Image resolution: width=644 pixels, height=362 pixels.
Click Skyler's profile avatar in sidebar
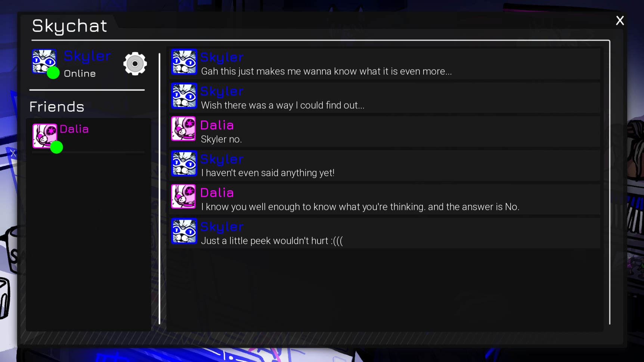(x=44, y=61)
